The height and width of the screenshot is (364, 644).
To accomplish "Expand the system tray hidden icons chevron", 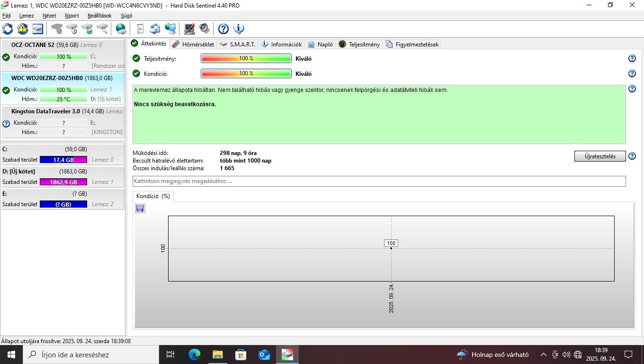I will pyautogui.click(x=544, y=355).
